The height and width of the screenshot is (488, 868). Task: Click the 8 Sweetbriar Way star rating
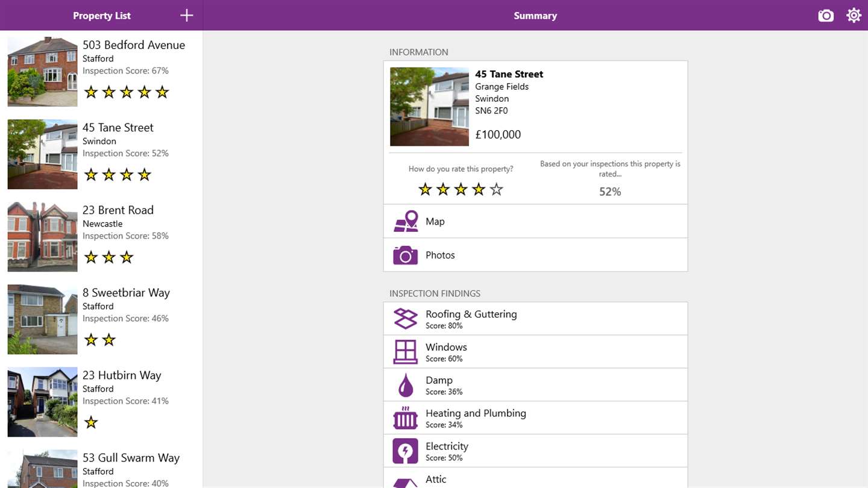coord(100,340)
